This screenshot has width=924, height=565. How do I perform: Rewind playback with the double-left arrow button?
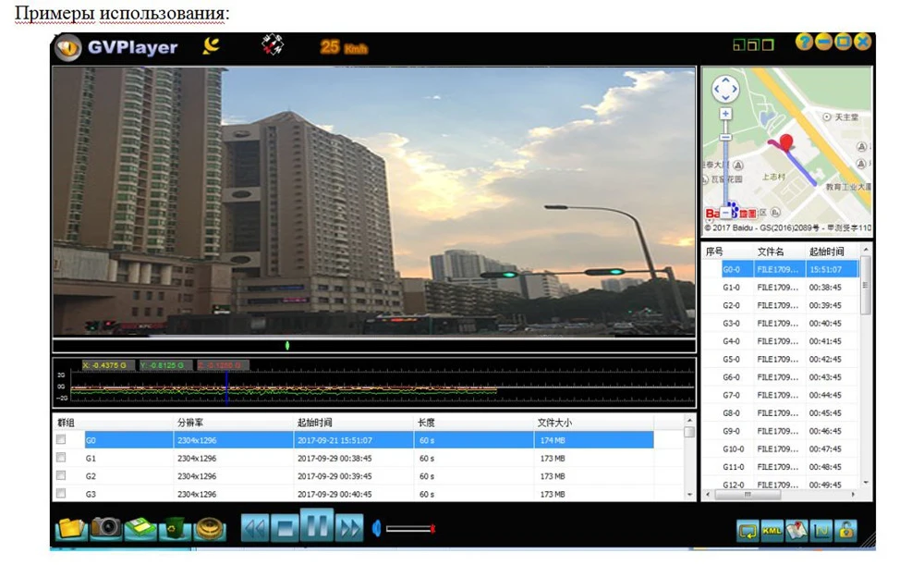(x=255, y=528)
